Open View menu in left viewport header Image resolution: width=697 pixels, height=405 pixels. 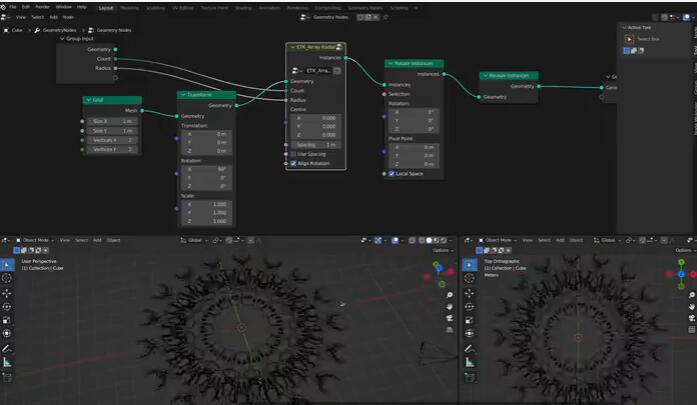[65, 241]
